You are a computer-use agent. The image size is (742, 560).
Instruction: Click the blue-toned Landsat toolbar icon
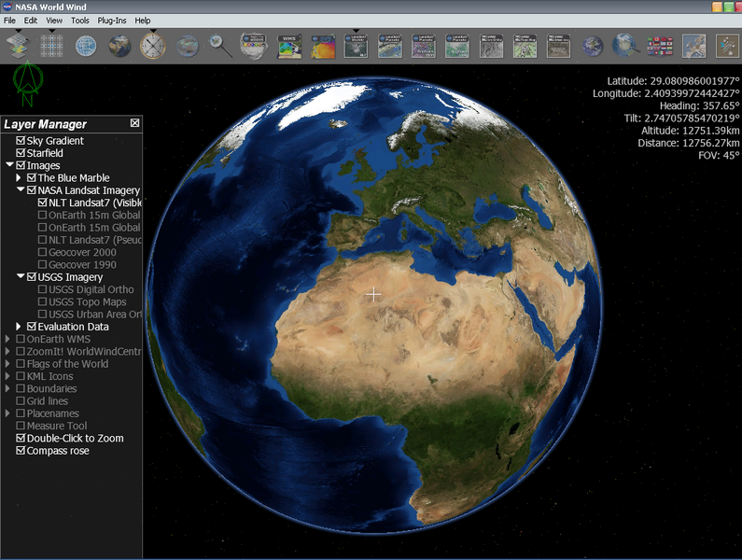pyautogui.click(x=390, y=46)
